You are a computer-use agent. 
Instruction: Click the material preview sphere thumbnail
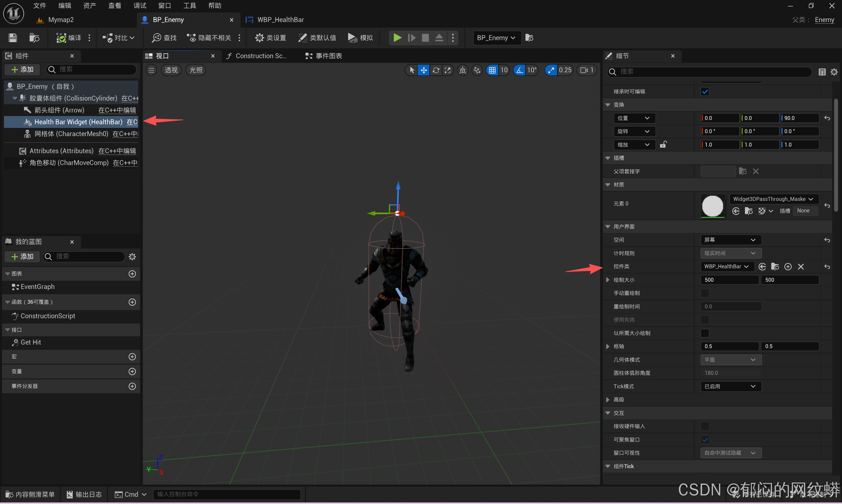[712, 205]
